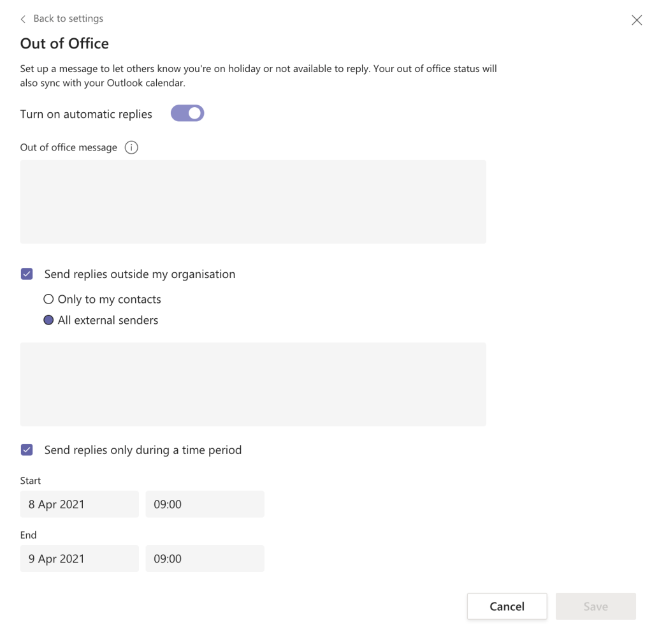The height and width of the screenshot is (644, 652).
Task: Click inside the Out of office message box
Action: point(253,201)
